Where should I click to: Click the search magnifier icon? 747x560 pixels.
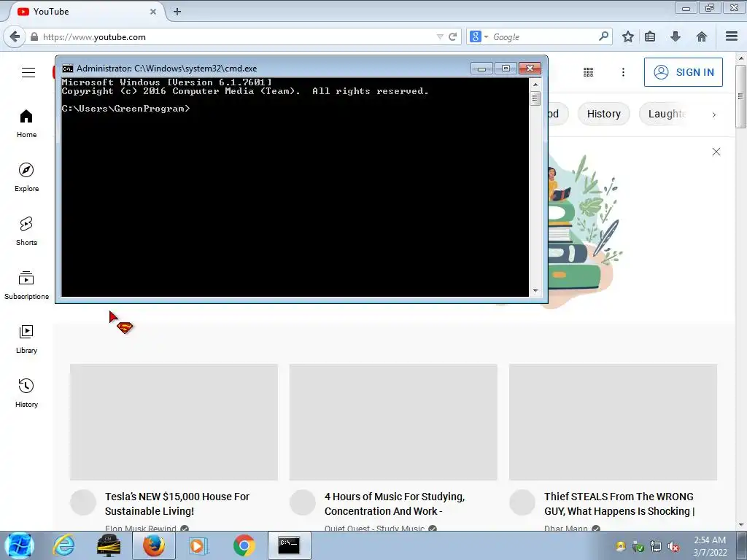pyautogui.click(x=603, y=36)
